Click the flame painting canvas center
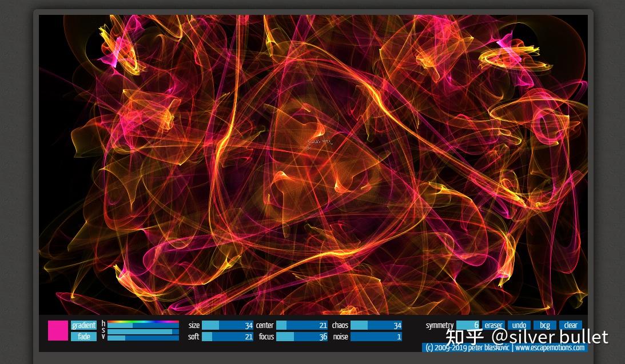Image resolution: width=625 pixels, height=364 pixels. (x=313, y=164)
